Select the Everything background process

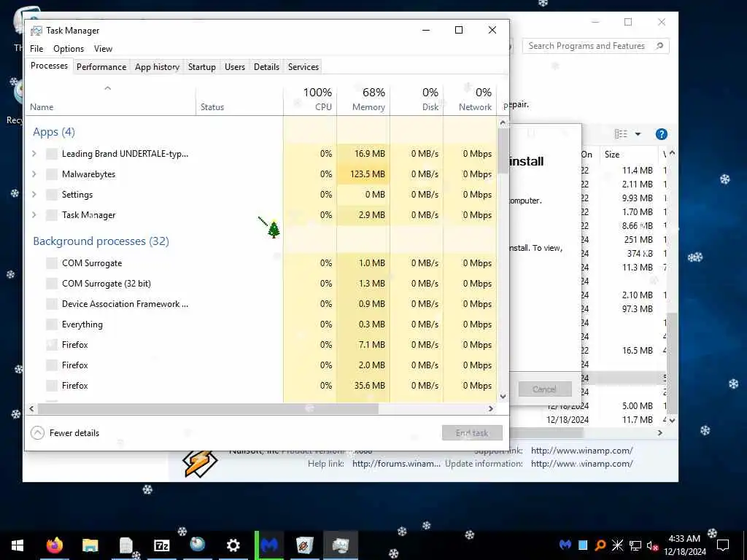(x=261, y=324)
